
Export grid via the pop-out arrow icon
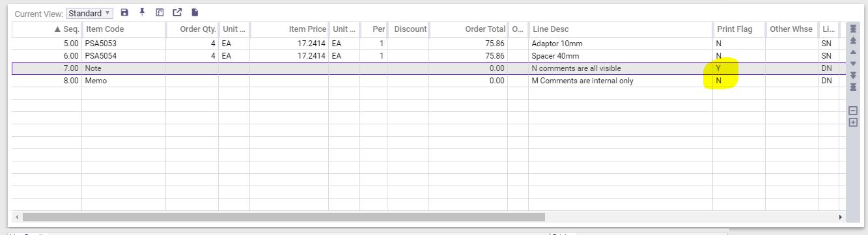tap(177, 12)
